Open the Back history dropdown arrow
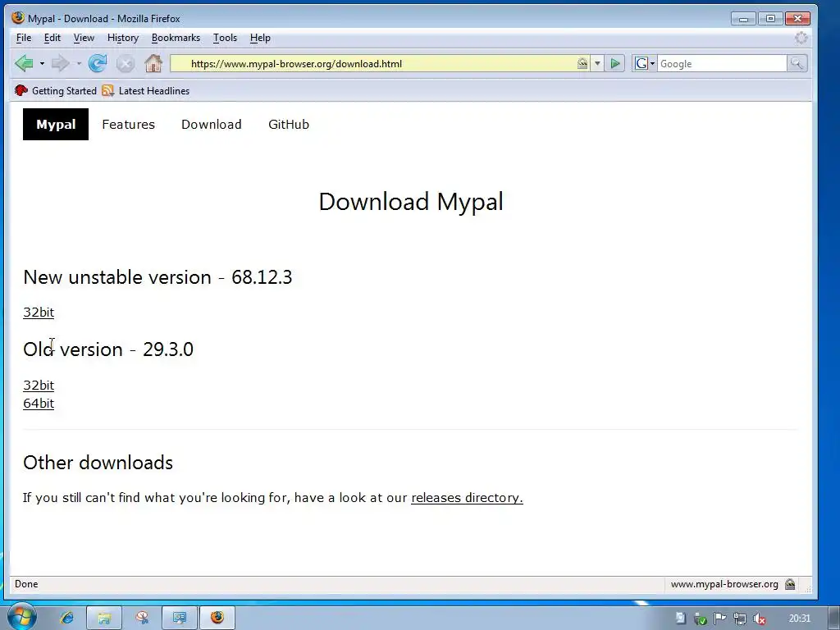The width and height of the screenshot is (840, 630). click(x=42, y=64)
